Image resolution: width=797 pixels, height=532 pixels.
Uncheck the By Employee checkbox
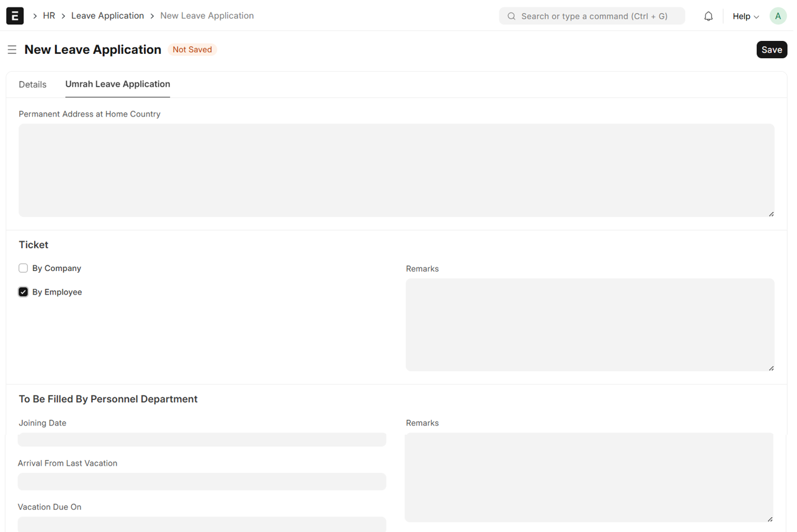click(24, 292)
